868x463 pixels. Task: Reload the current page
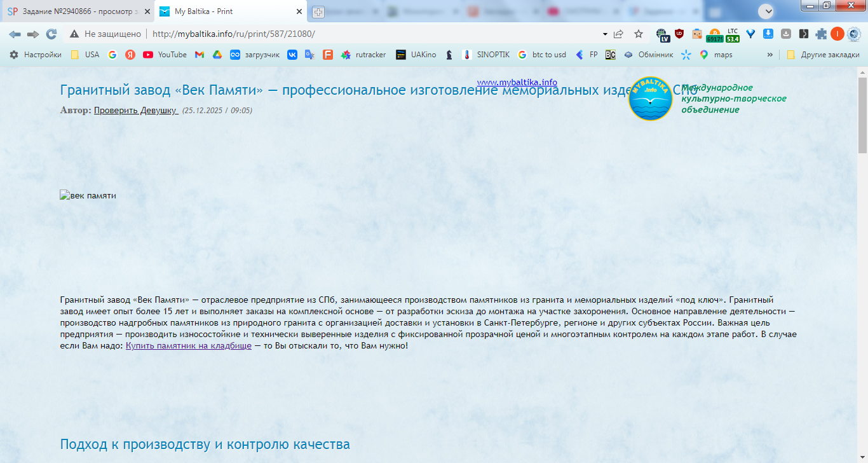click(51, 34)
